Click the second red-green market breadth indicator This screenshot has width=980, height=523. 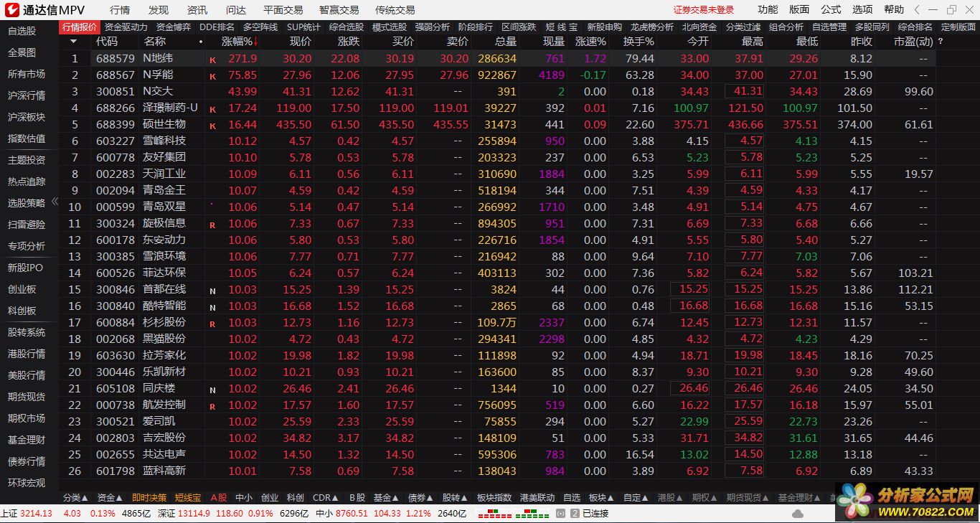pos(532,514)
